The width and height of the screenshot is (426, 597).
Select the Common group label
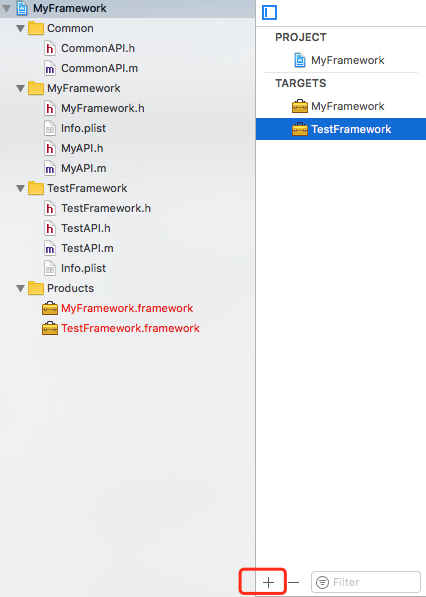click(x=70, y=29)
